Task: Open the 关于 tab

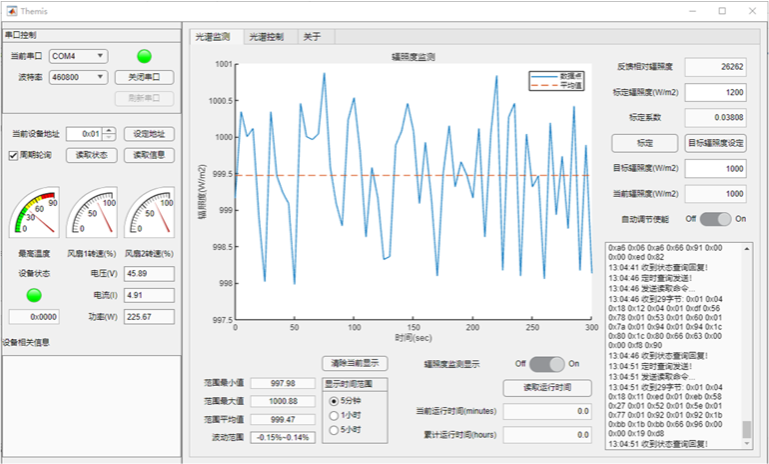Action: (312, 37)
